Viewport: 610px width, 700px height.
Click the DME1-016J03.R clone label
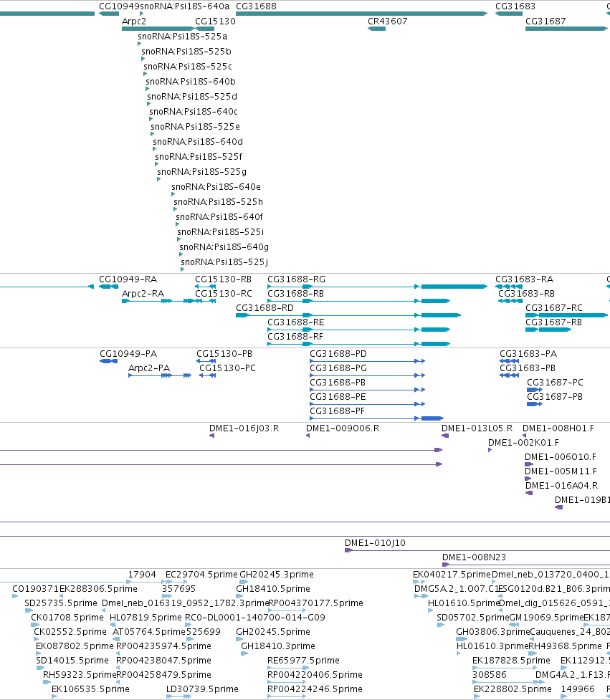244,428
